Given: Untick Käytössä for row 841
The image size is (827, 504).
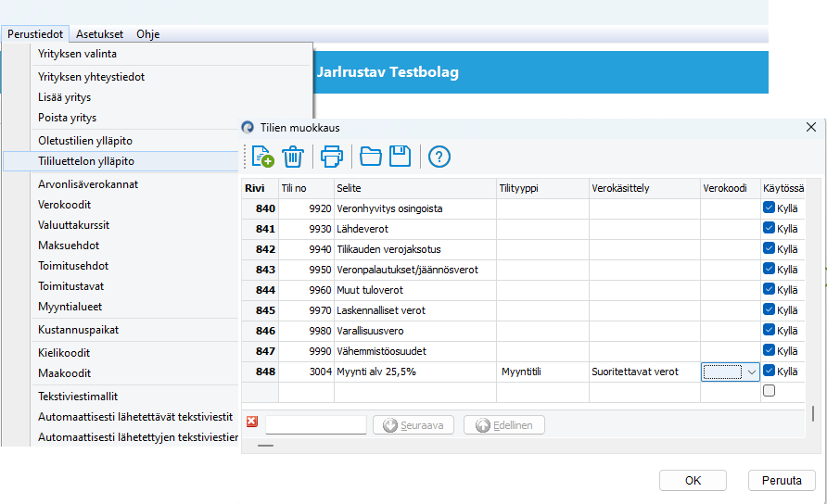Looking at the screenshot, I should [769, 228].
